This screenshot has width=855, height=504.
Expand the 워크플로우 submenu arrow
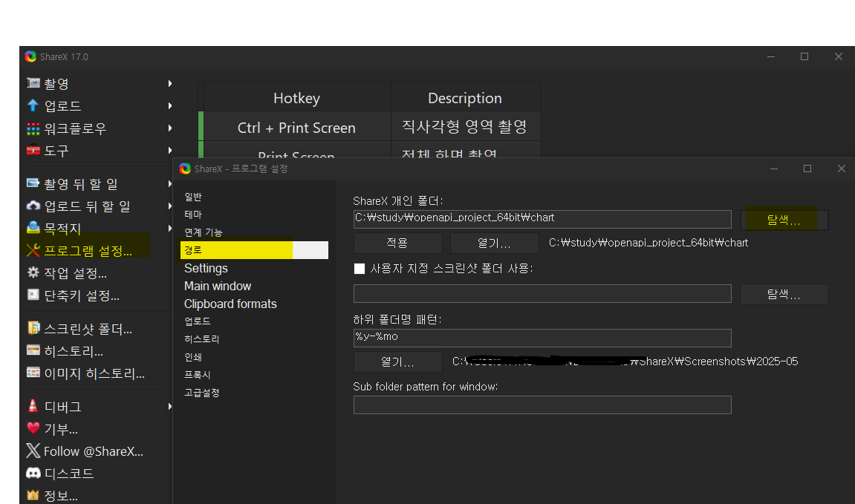[x=170, y=128]
